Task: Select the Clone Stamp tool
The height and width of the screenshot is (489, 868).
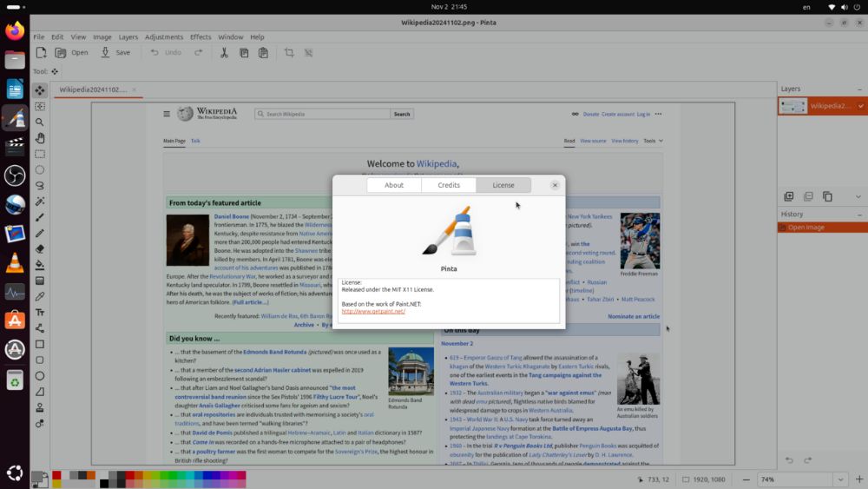Action: [x=40, y=407]
